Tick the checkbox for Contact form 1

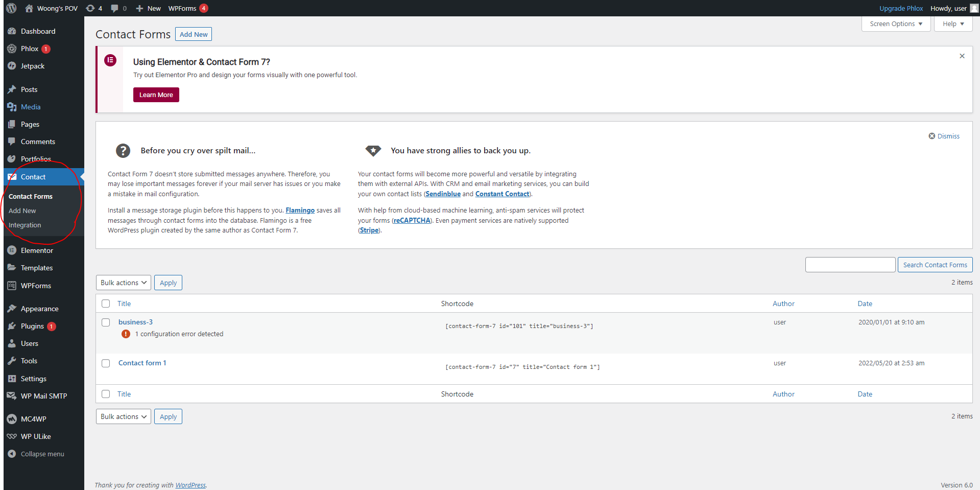[x=106, y=363]
